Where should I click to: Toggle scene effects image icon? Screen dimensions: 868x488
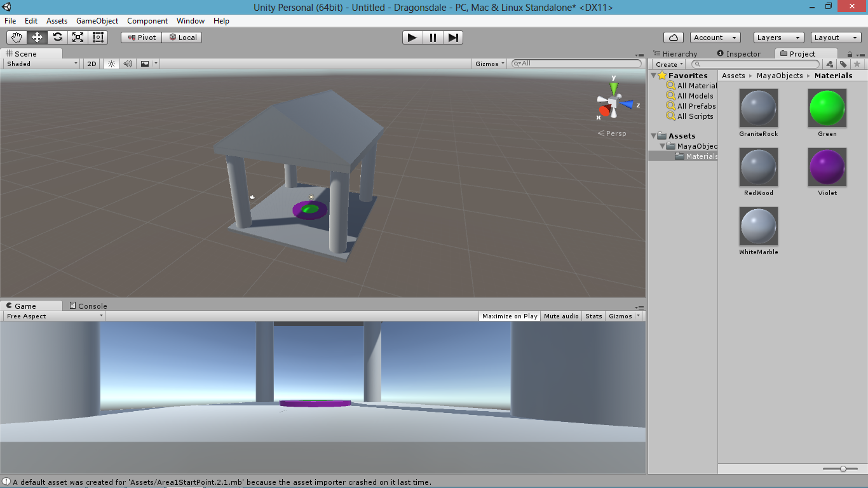point(145,64)
